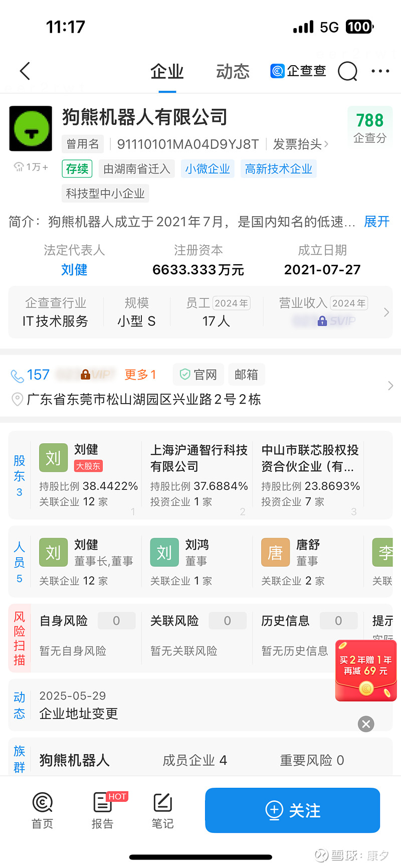The image size is (401, 868).
Task: Tap the VIP lock on phone number
Action: click(x=86, y=374)
